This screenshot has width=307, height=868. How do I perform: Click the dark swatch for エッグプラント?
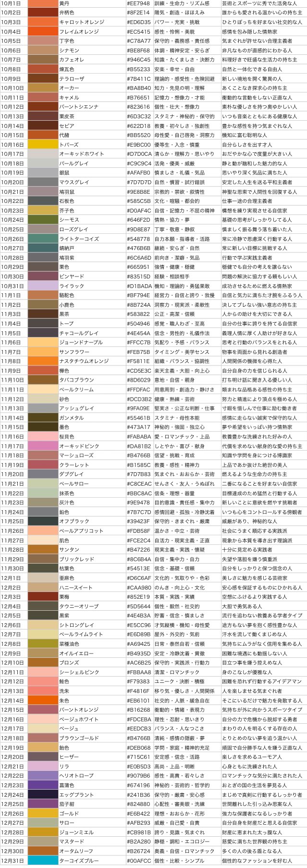43,795
